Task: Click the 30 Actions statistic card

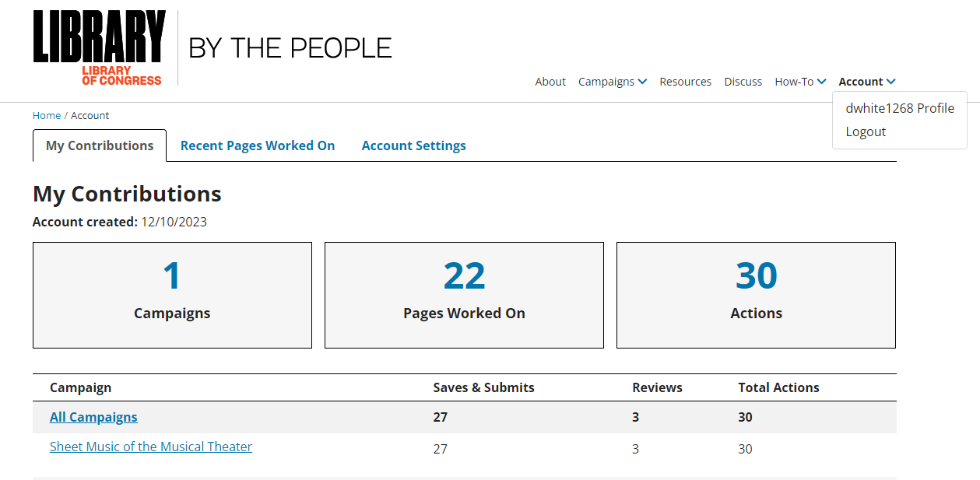Action: 756,295
